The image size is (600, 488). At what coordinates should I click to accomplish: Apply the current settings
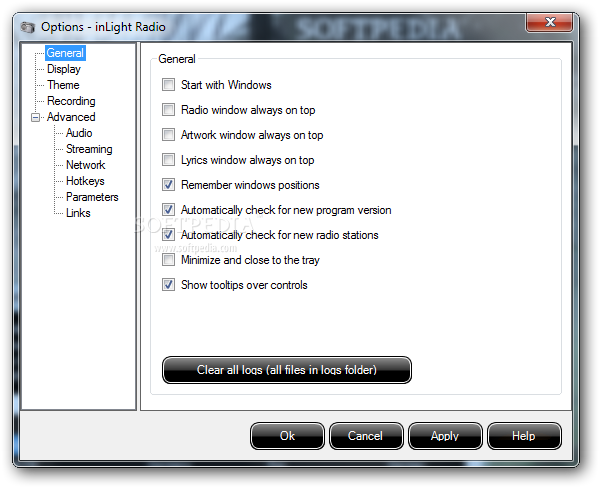(445, 436)
